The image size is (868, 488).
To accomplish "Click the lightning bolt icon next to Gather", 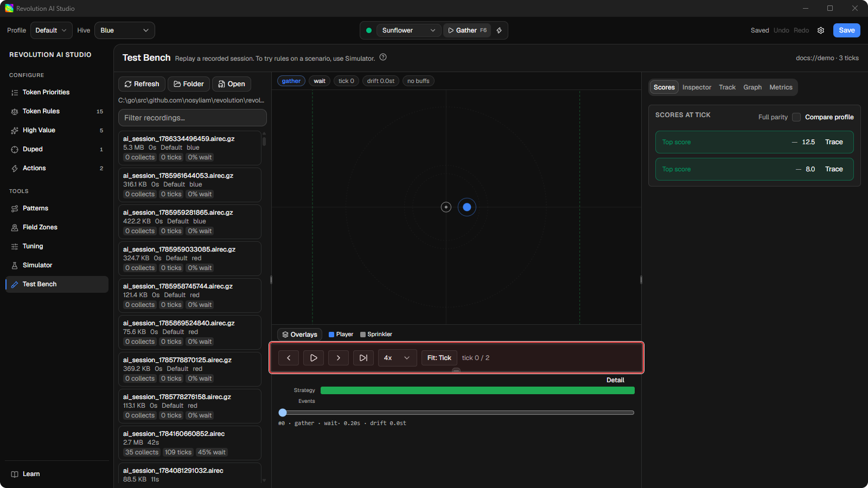I will [x=499, y=30].
